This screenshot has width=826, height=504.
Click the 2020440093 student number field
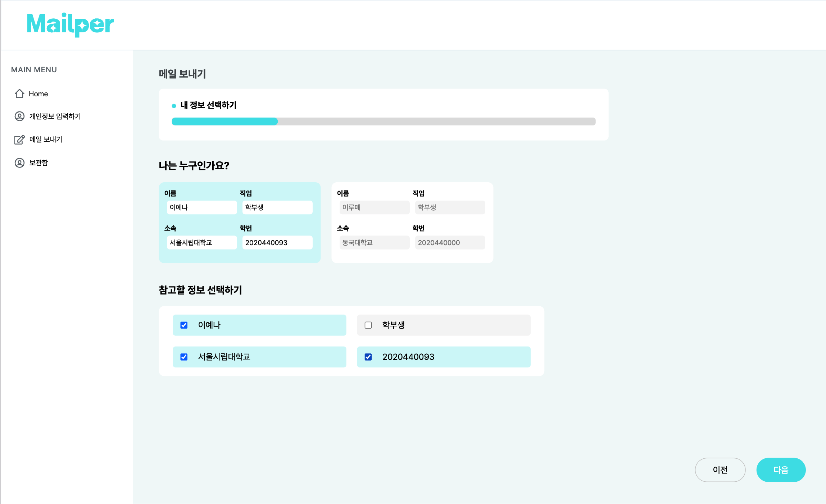click(277, 243)
